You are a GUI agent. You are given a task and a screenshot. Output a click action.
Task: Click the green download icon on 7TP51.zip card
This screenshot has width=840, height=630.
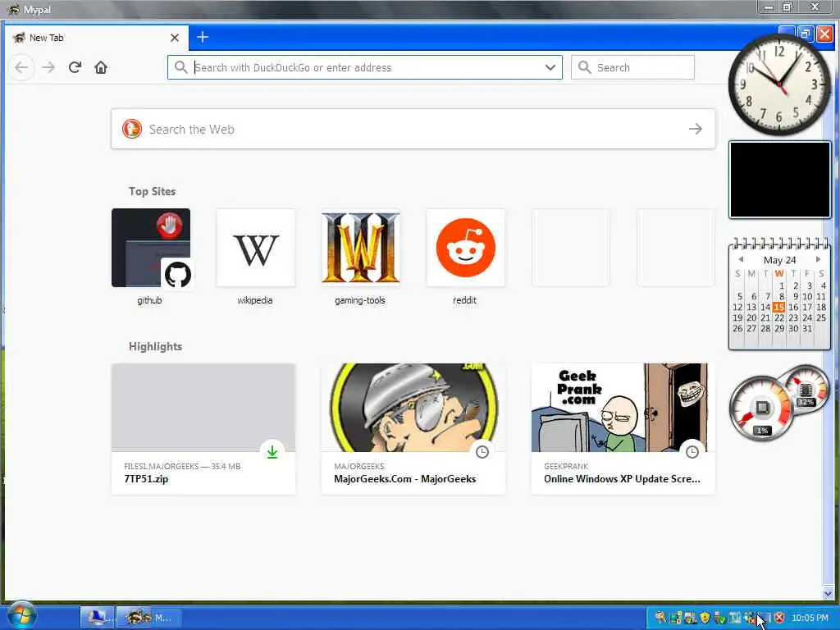coord(272,452)
